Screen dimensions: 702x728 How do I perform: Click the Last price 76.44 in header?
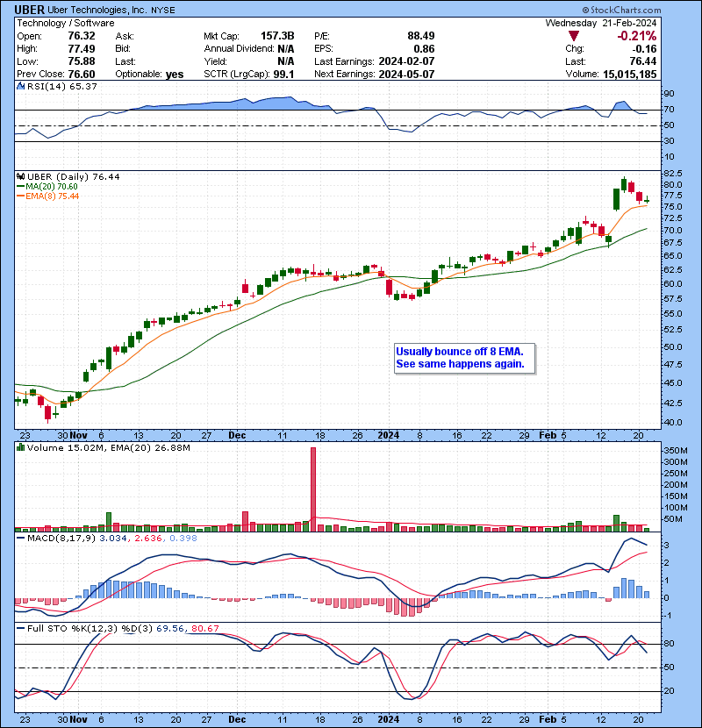[643, 61]
